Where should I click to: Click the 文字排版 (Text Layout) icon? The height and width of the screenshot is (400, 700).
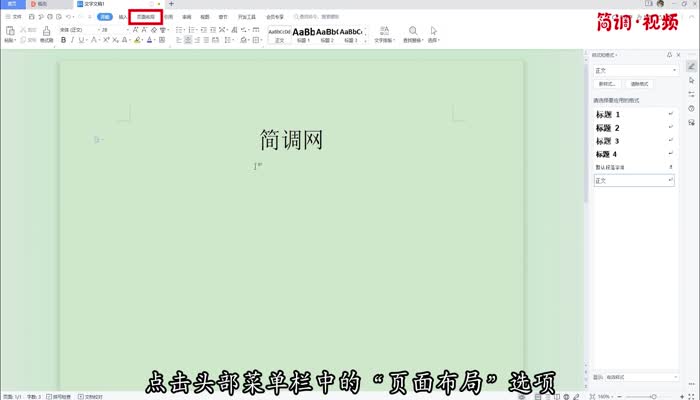pos(383,35)
